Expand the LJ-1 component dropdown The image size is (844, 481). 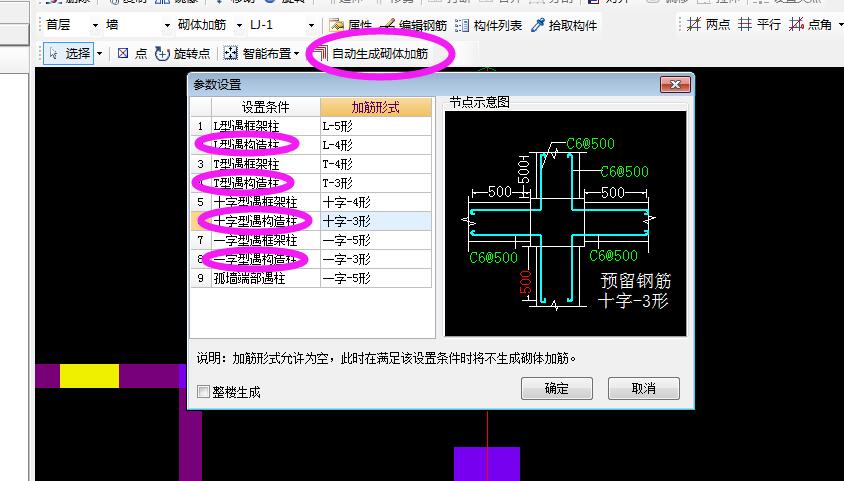(311, 25)
